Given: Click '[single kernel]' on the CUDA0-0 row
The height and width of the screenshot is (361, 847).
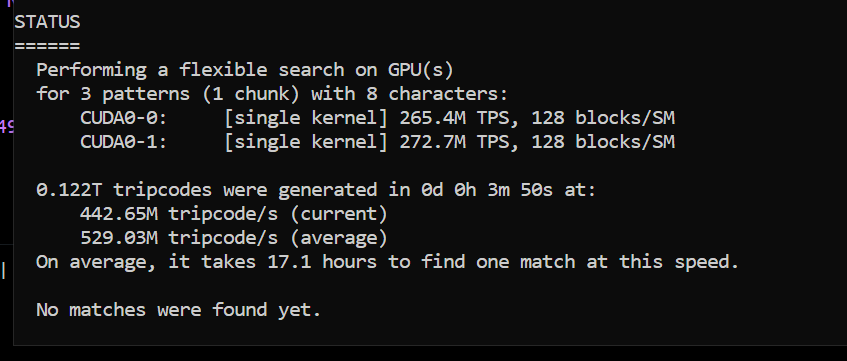Looking at the screenshot, I should coord(306,118).
